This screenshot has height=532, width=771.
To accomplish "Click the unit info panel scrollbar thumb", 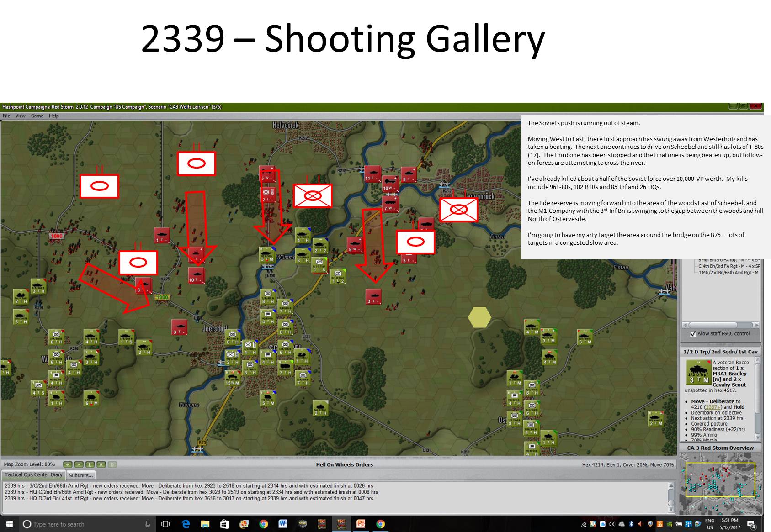I will [x=758, y=388].
